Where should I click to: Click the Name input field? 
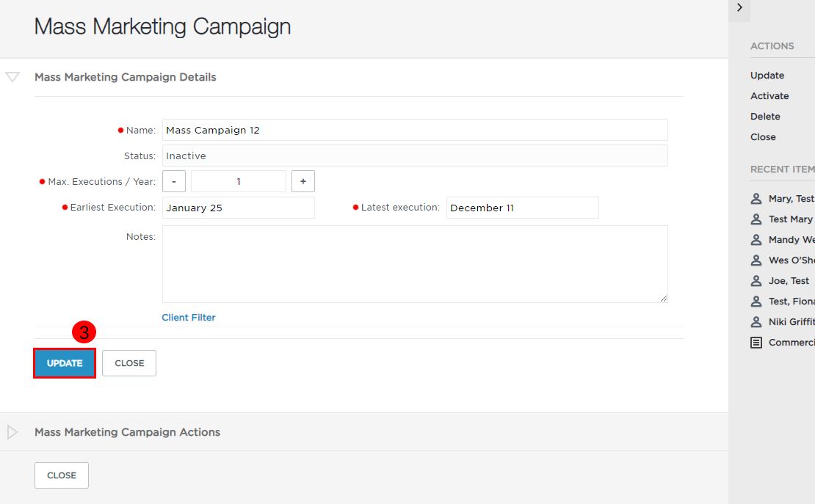click(415, 130)
